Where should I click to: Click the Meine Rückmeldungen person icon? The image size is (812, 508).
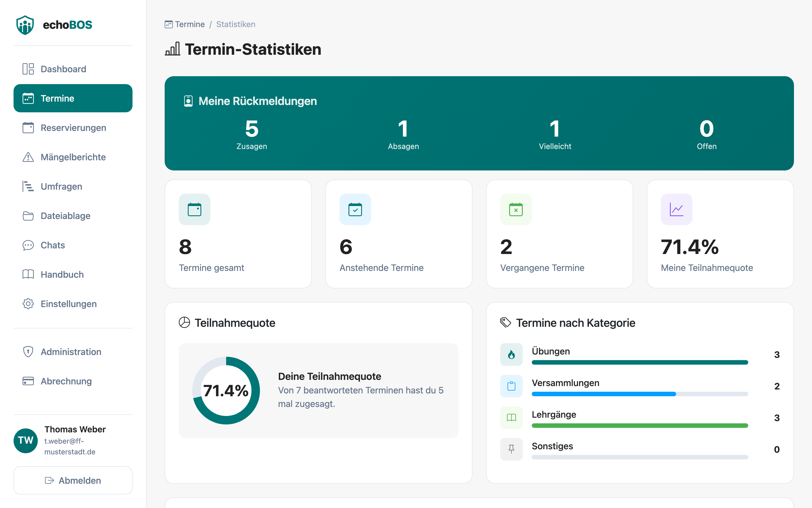click(188, 101)
